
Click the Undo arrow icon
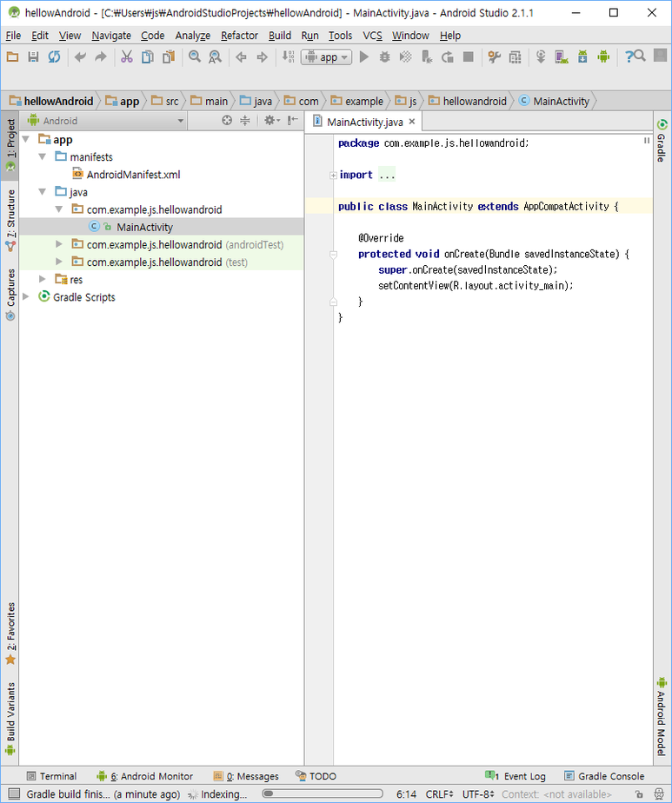(80, 56)
